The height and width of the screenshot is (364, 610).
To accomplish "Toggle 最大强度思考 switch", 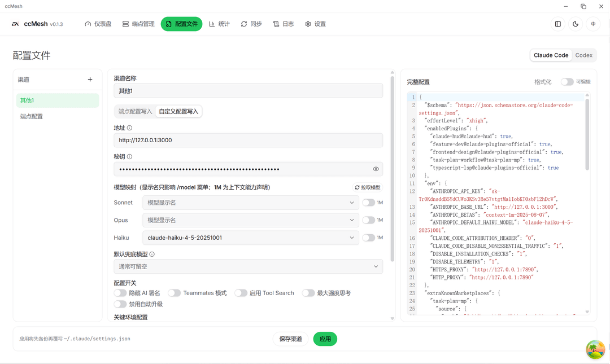I will coord(308,293).
